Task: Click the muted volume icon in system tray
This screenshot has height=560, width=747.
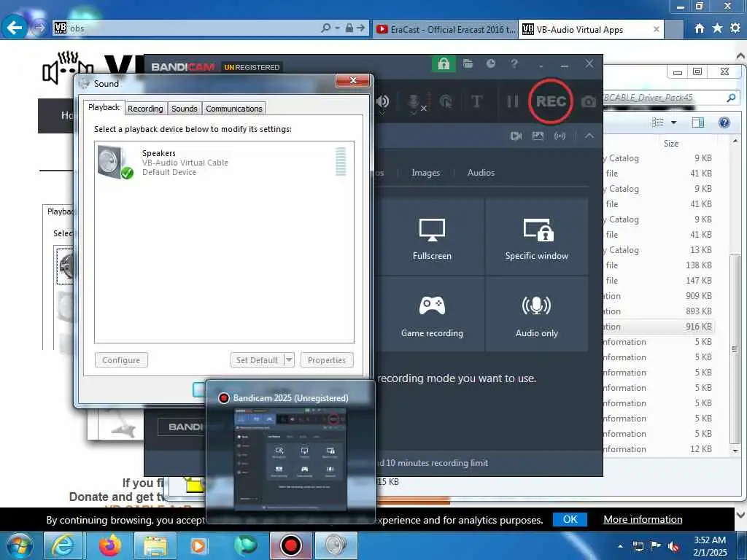Action: [x=673, y=546]
